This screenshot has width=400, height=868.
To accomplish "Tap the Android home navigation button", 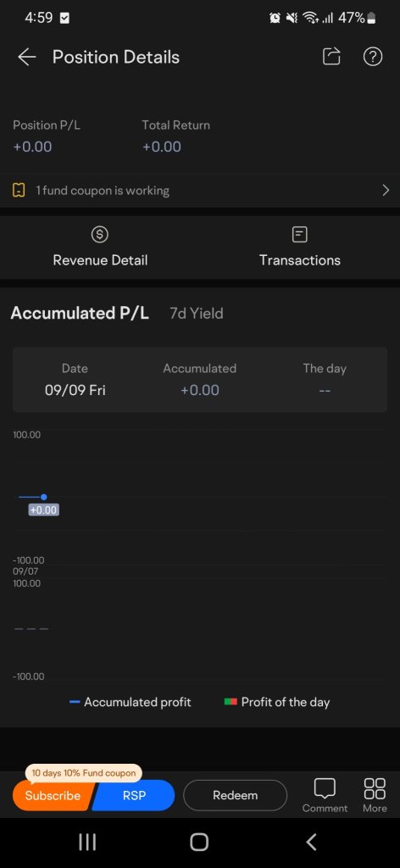I will [x=199, y=842].
